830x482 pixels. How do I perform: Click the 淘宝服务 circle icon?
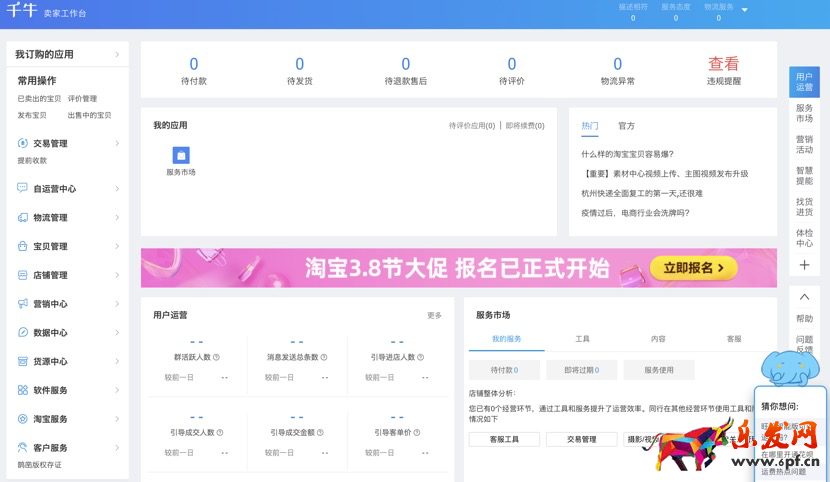tap(22, 419)
